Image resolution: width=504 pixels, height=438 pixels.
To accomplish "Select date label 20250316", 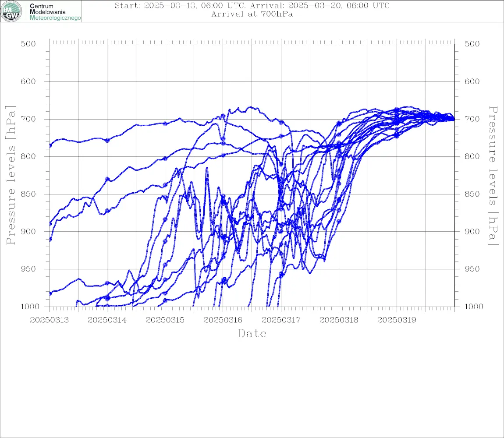I will coord(223,320).
